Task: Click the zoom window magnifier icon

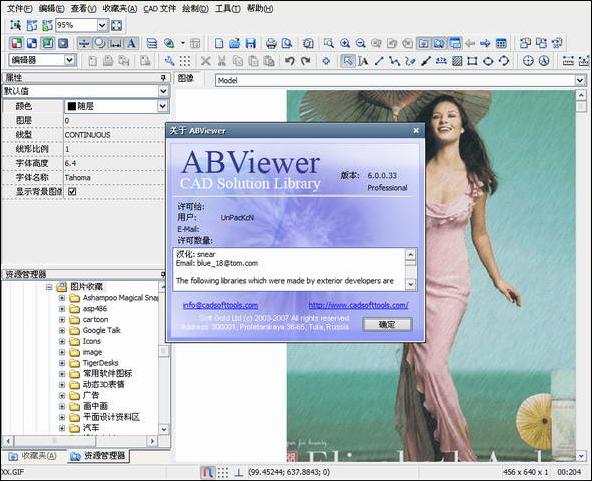Action: [328, 43]
